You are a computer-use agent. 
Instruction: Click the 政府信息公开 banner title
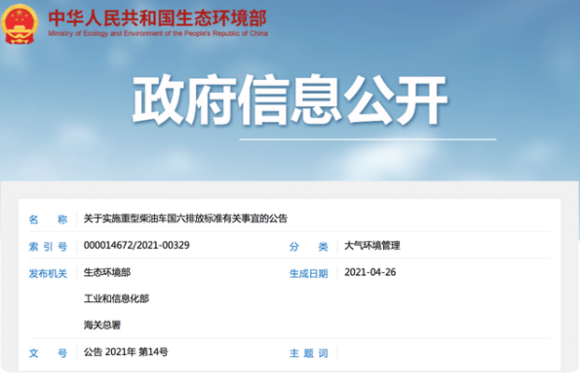[x=290, y=99]
